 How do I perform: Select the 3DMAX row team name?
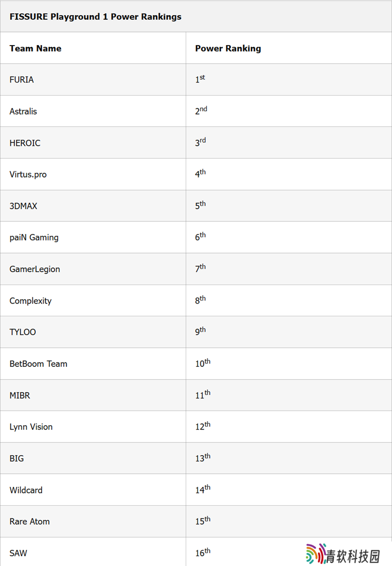(x=23, y=206)
